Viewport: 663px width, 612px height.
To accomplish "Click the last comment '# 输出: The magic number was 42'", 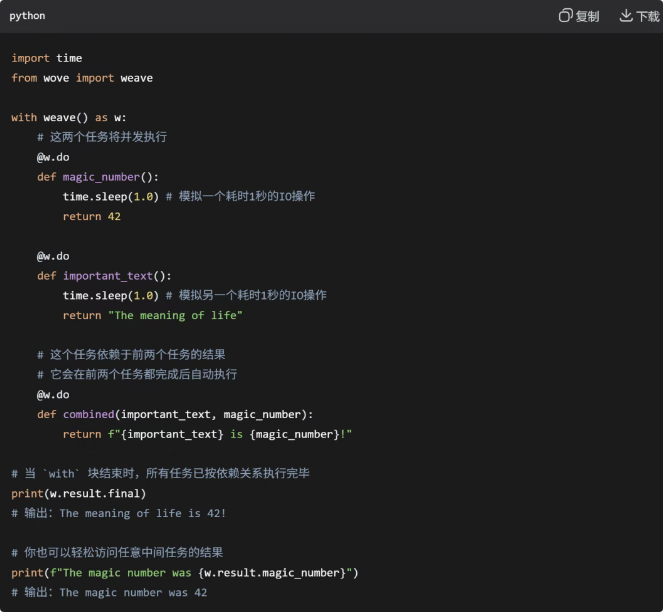I will (x=109, y=592).
